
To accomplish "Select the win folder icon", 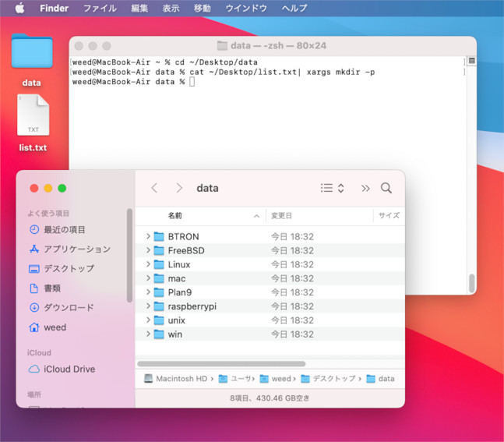I will (159, 334).
